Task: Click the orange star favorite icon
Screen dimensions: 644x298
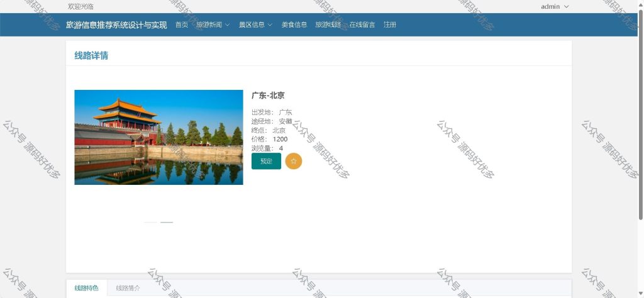Action: (293, 162)
